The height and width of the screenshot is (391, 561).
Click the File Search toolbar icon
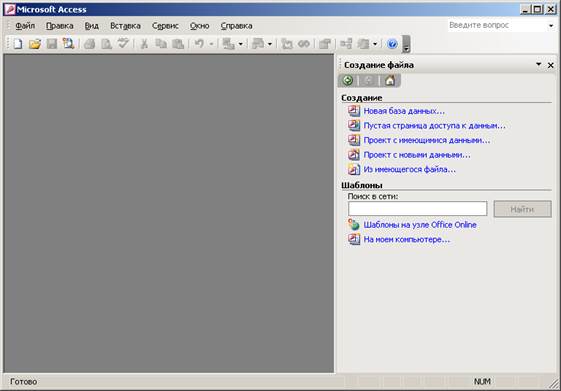click(x=68, y=44)
